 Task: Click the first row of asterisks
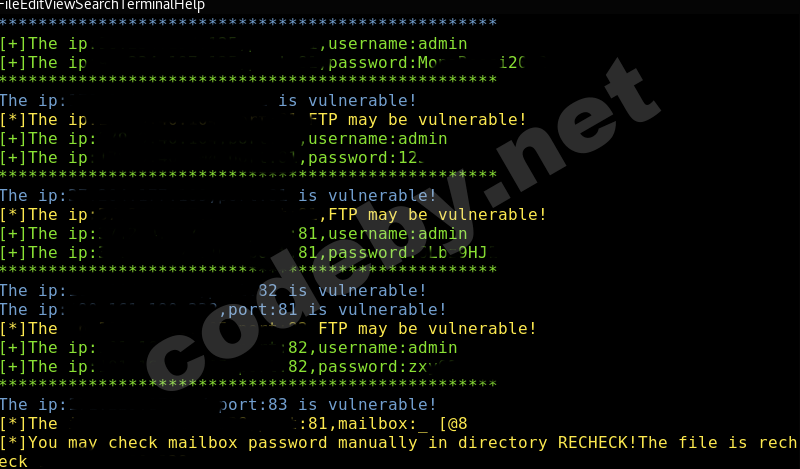[x=248, y=24]
